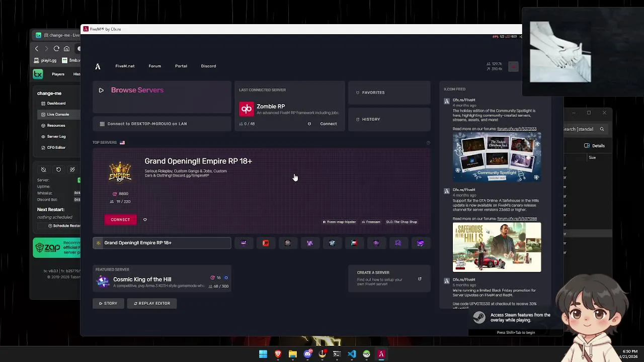Click the external link icon on Create a Server
Image resolution: width=644 pixels, height=362 pixels.
click(420, 279)
